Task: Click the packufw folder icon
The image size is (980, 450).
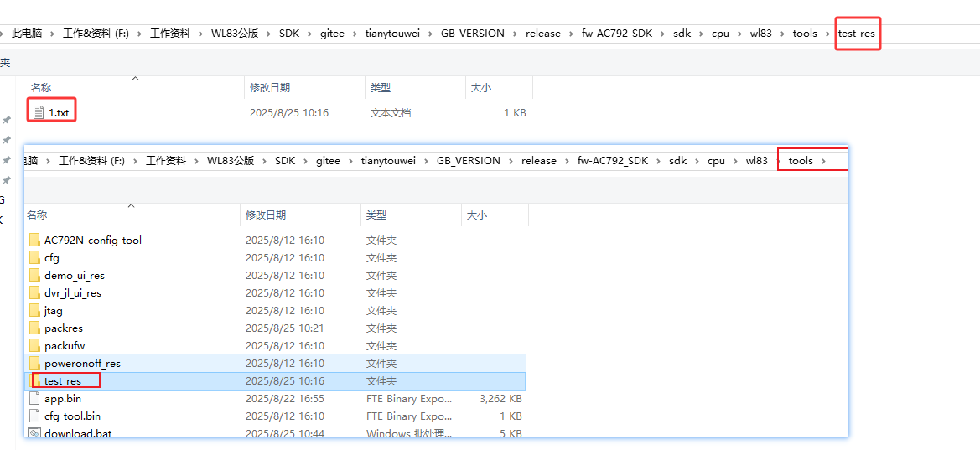Action: tap(34, 345)
